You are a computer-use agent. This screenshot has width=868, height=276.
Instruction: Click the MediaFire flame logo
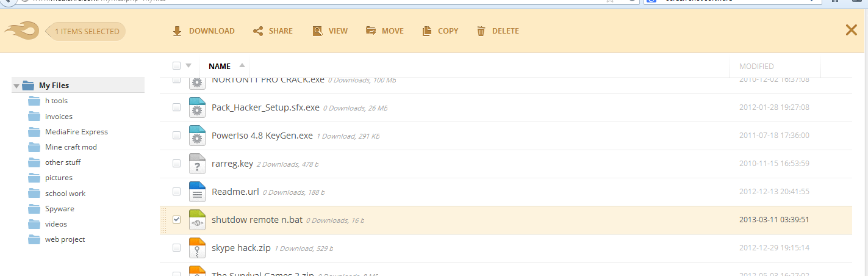(x=21, y=31)
